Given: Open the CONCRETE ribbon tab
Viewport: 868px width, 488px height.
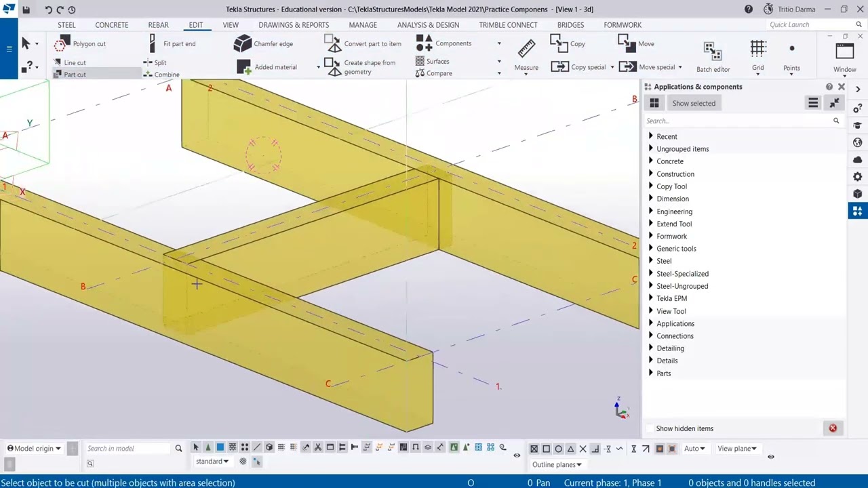Looking at the screenshot, I should click(112, 25).
